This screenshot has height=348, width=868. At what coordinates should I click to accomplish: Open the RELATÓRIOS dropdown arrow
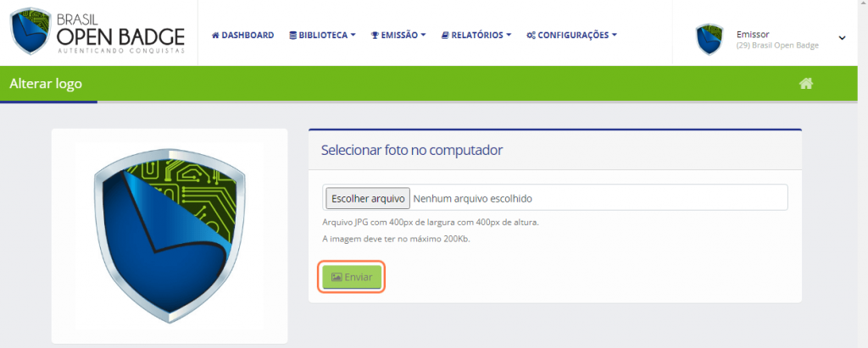pos(509,35)
